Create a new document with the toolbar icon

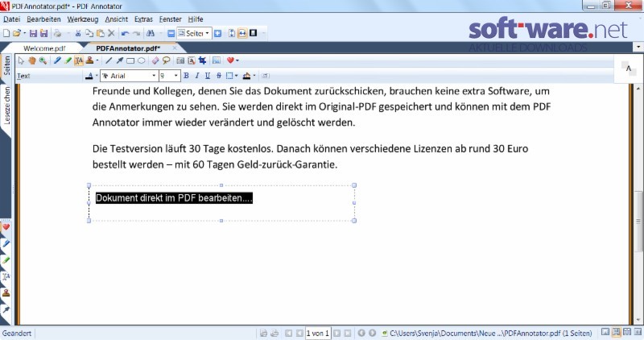tap(6, 33)
